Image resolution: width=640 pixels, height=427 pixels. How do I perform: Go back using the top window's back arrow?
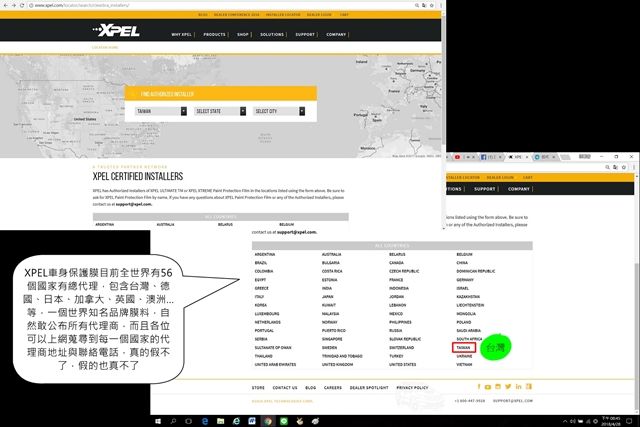click(x=5, y=5)
